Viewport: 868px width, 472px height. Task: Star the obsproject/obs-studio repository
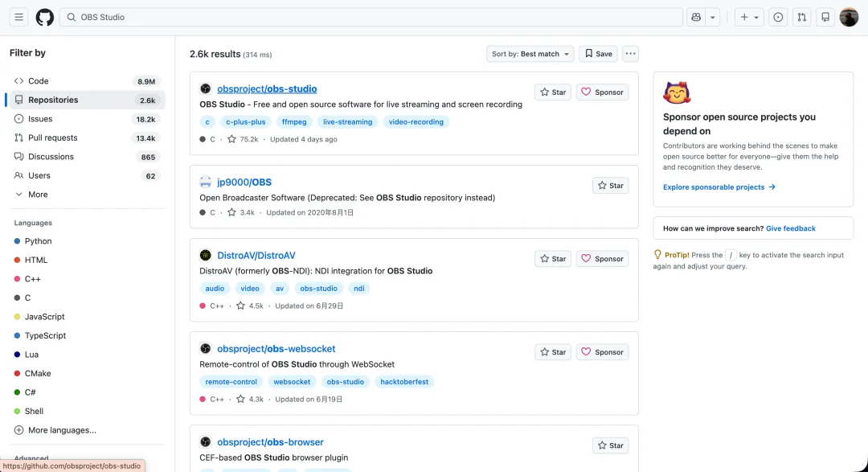click(552, 92)
